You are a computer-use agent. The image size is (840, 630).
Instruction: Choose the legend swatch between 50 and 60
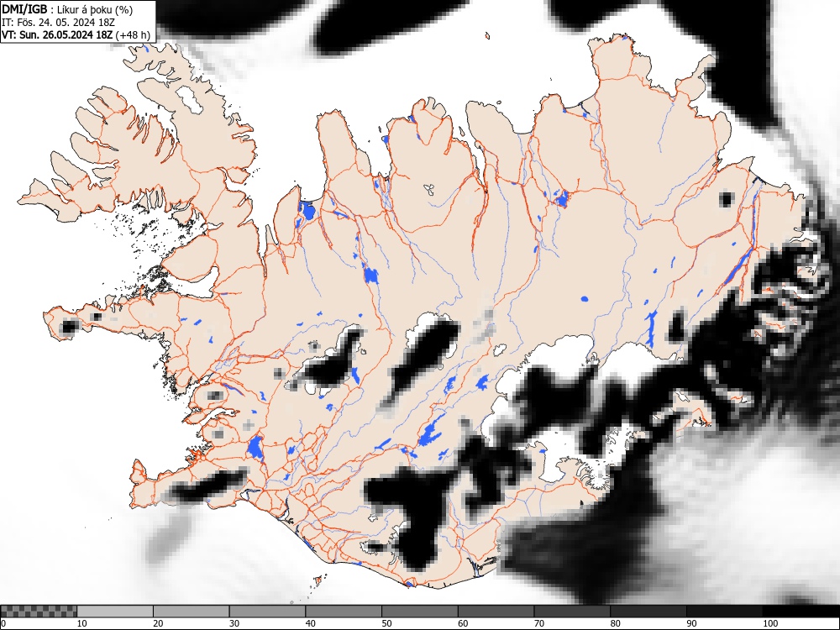pyautogui.click(x=419, y=612)
